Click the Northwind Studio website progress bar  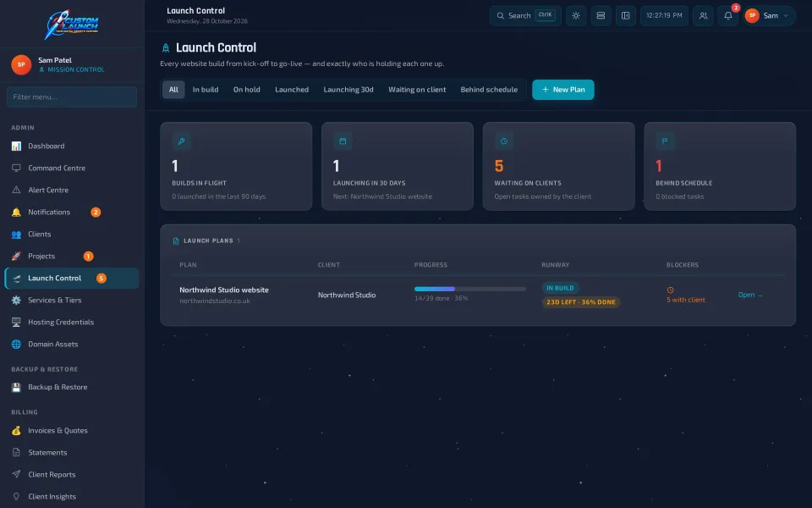click(x=469, y=289)
